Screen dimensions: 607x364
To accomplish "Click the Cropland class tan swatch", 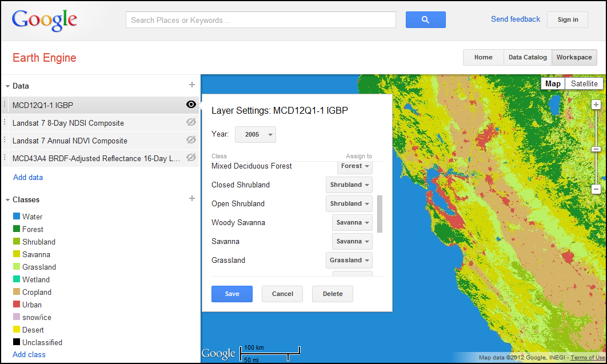I will click(x=16, y=291).
